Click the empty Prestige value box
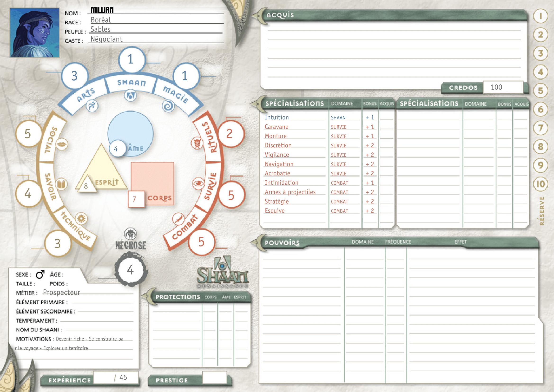554x392 pixels. tap(215, 378)
